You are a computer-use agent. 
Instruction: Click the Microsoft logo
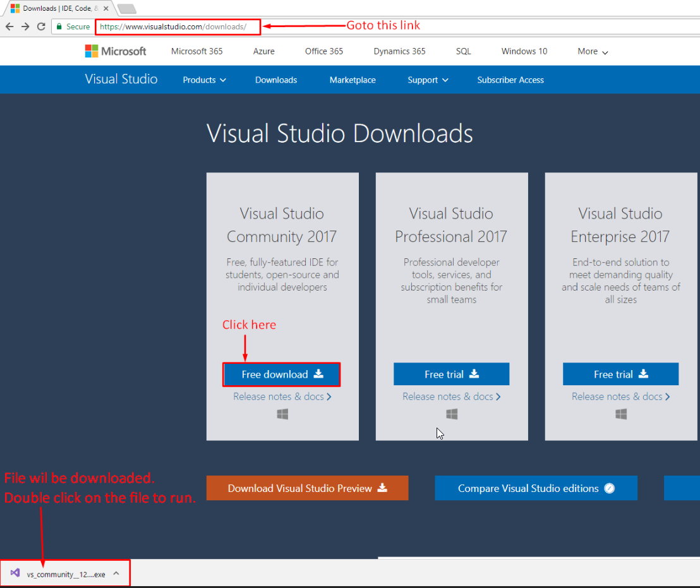(116, 51)
